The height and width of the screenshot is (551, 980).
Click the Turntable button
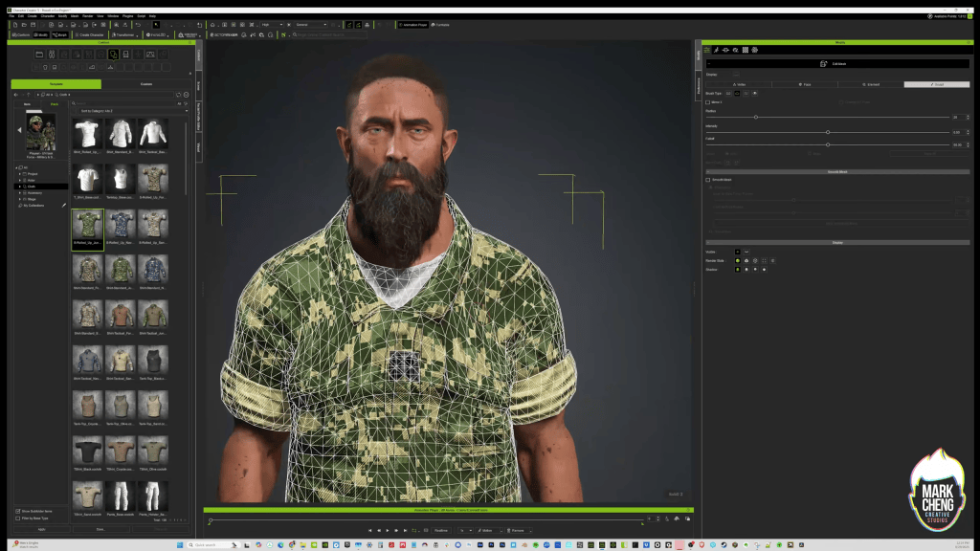440,25
